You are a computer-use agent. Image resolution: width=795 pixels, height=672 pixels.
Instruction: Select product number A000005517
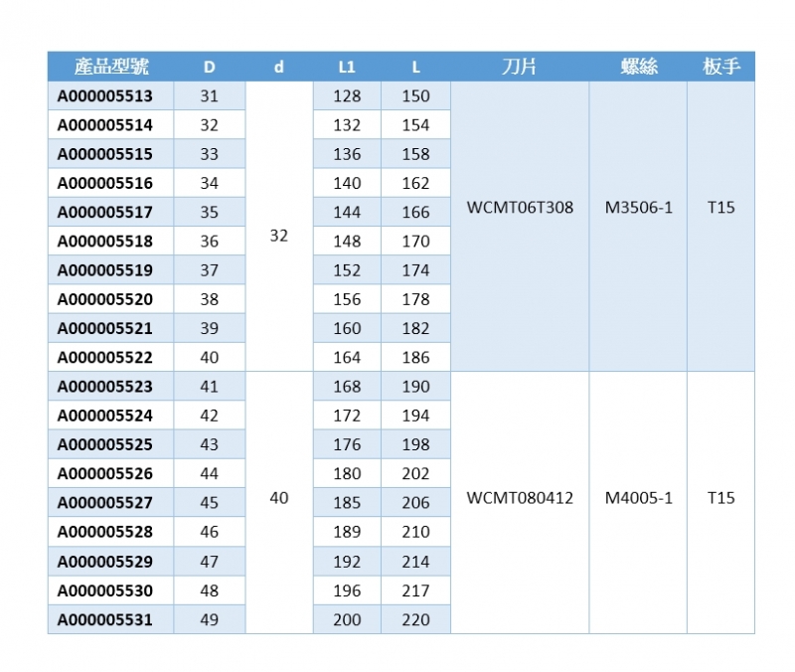(x=105, y=212)
